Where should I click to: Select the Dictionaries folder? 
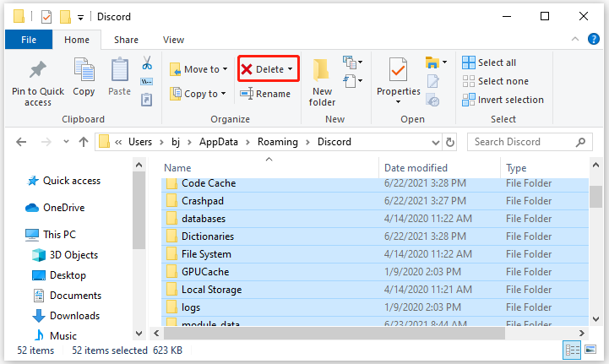pyautogui.click(x=375, y=236)
